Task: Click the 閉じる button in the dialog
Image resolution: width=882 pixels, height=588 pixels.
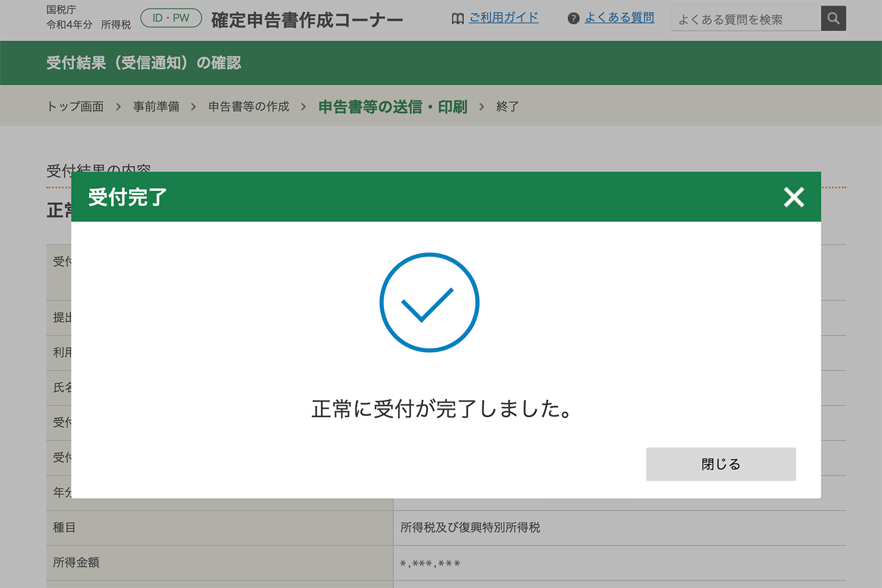Action: [x=720, y=464]
